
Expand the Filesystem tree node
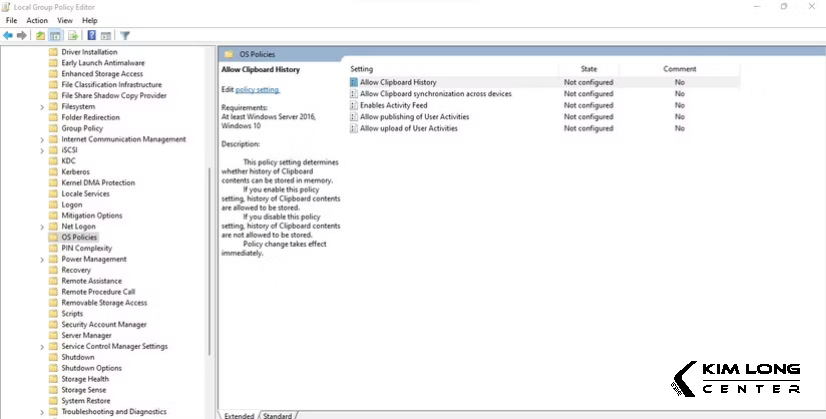[42, 106]
